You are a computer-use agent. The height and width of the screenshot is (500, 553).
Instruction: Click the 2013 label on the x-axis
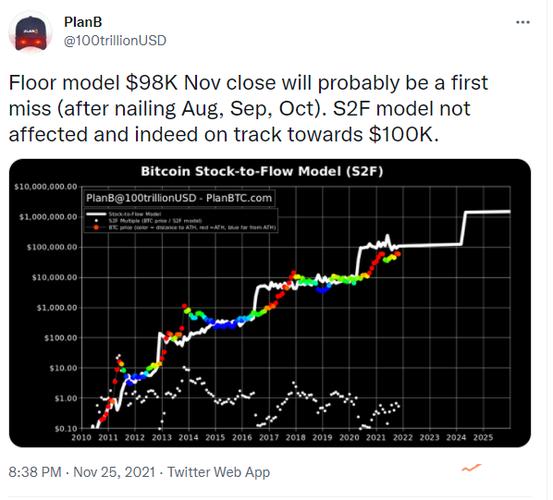pyautogui.click(x=162, y=438)
